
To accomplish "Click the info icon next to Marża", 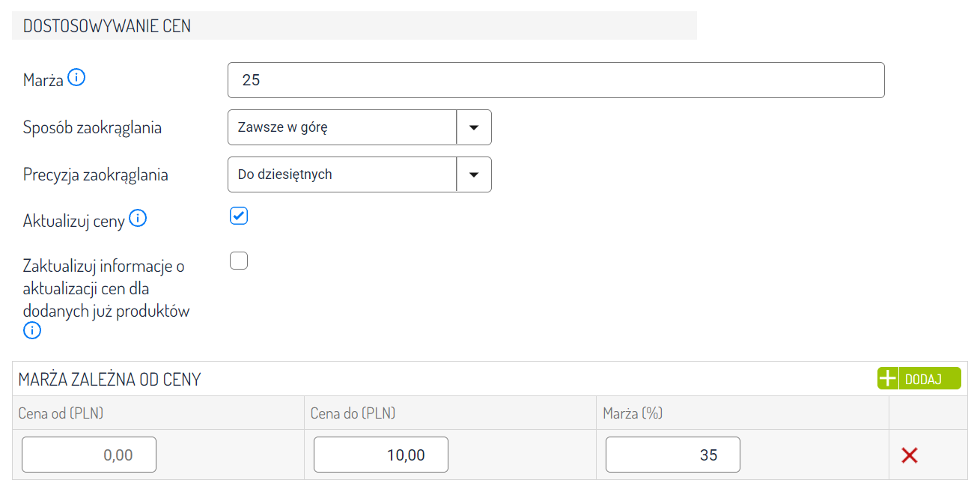I will [76, 77].
